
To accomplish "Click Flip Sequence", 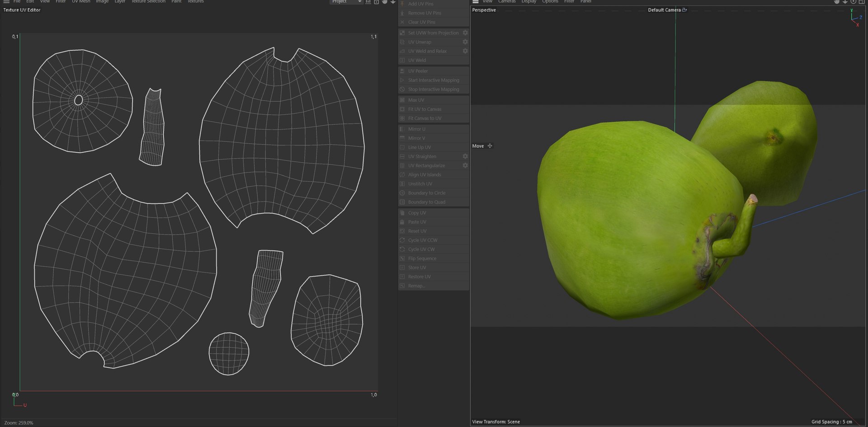I will (x=434, y=258).
